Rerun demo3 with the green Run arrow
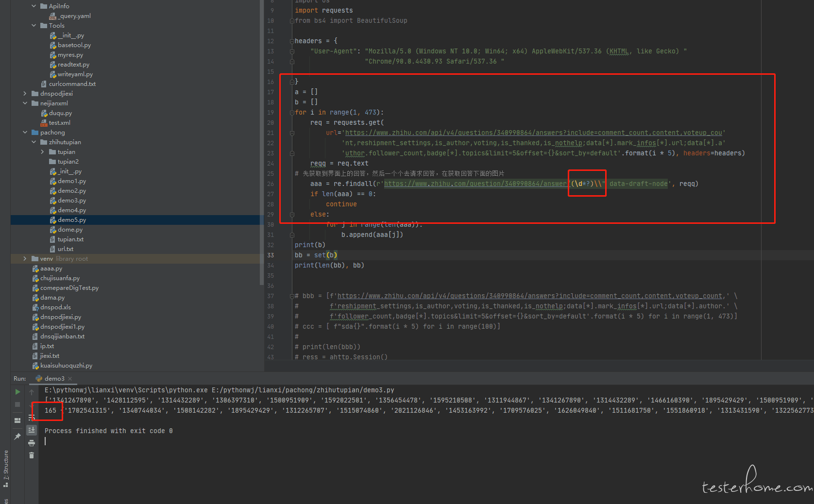This screenshot has height=504, width=814. [x=17, y=392]
